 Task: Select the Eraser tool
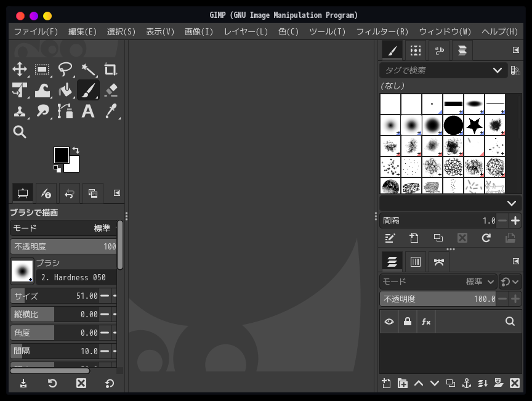pyautogui.click(x=111, y=91)
